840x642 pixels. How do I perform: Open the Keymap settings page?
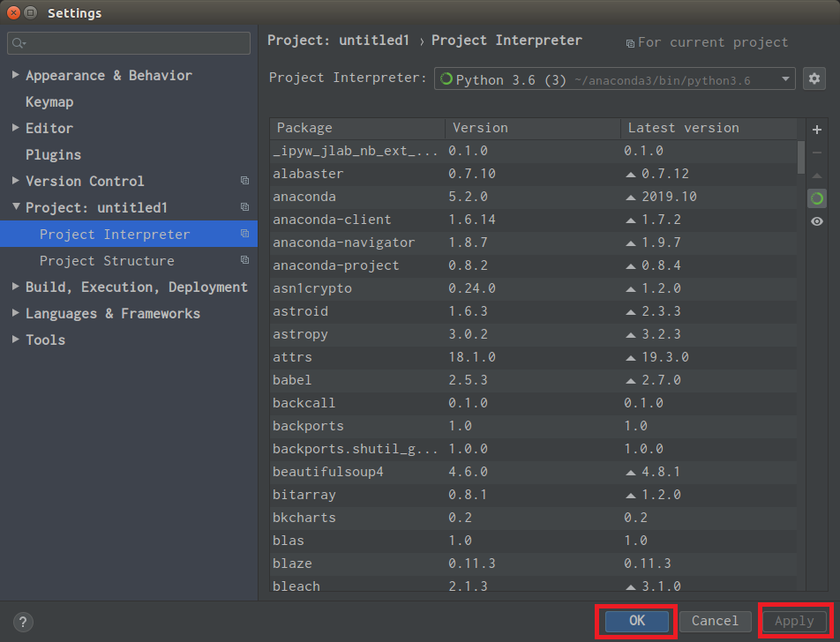click(x=49, y=101)
